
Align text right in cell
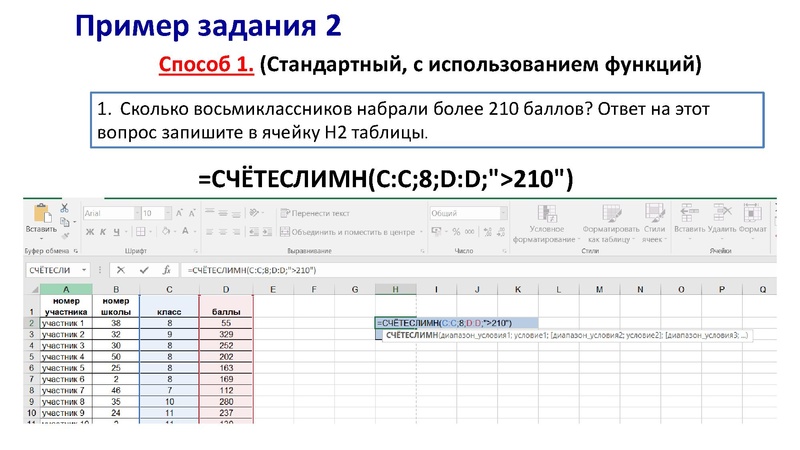236,232
